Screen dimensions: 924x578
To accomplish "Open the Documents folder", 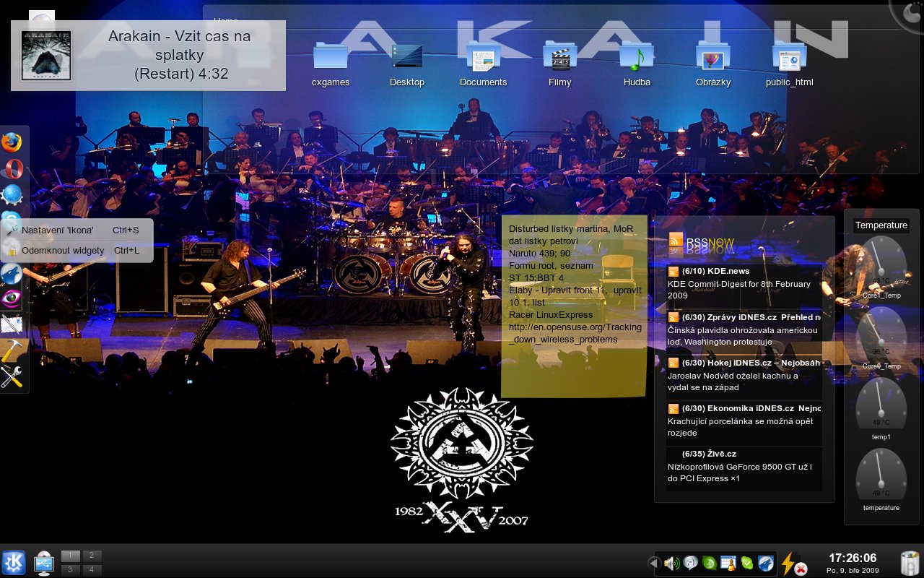I will pyautogui.click(x=484, y=64).
